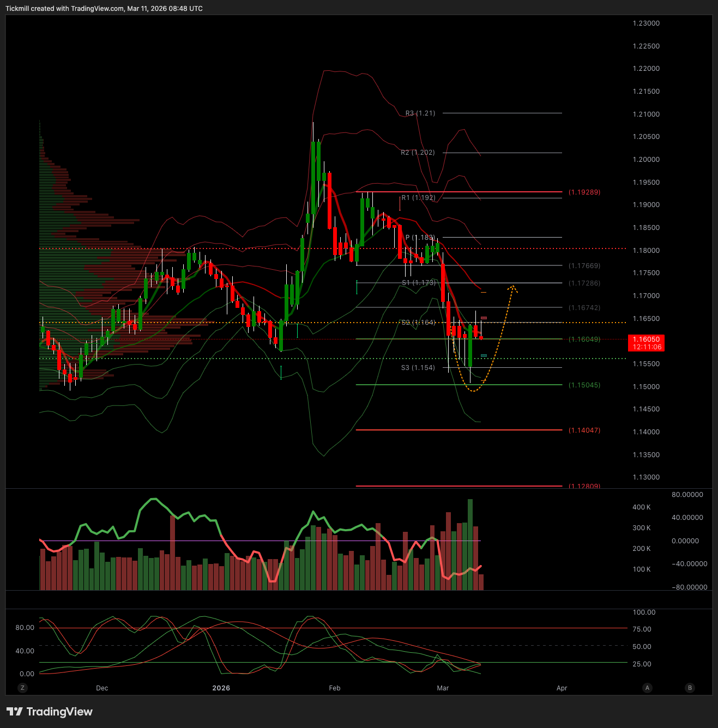Click price axis value 1.23000
This screenshot has height=728, width=718.
[x=646, y=23]
